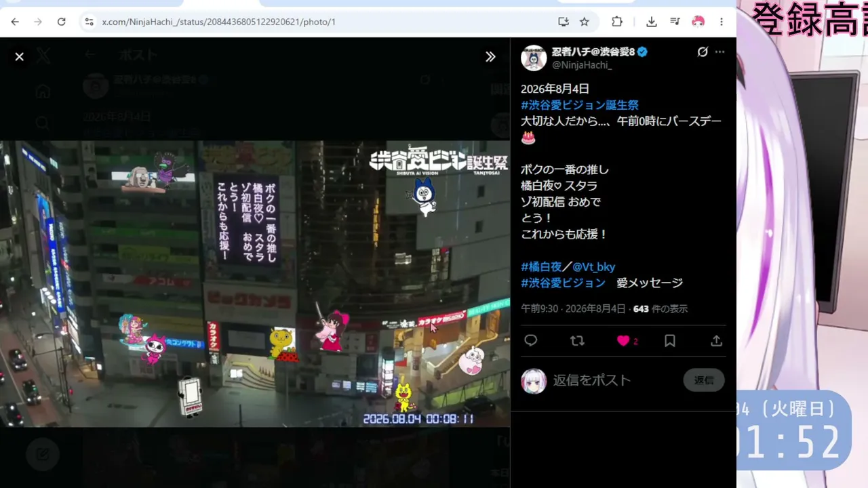The image size is (868, 488).
Task: Close the photo viewer overlay
Action: tap(19, 57)
